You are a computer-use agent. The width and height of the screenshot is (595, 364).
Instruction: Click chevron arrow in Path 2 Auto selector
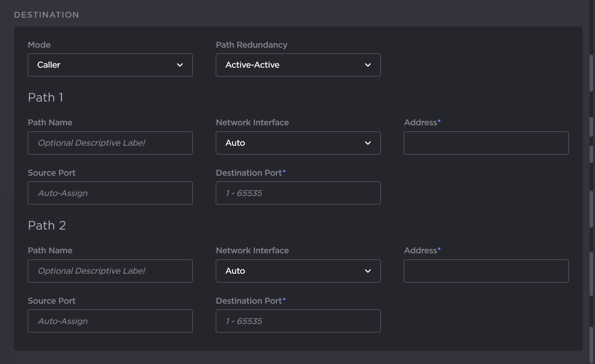[x=368, y=271]
